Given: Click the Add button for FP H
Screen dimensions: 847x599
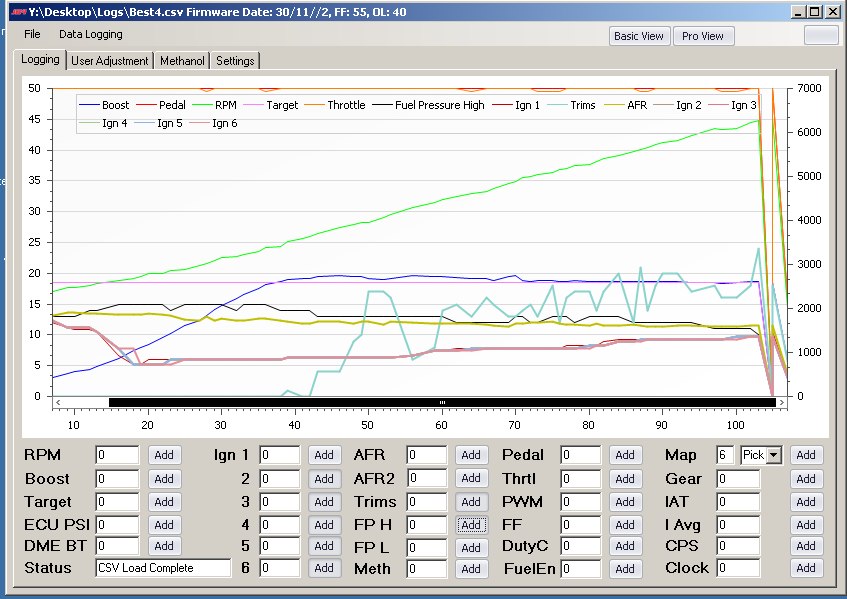Looking at the screenshot, I should pos(471,525).
